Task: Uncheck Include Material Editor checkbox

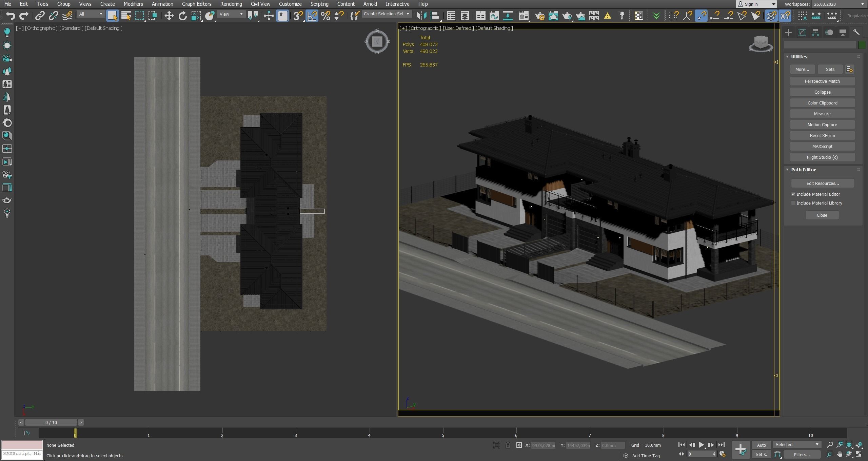Action: coord(793,194)
